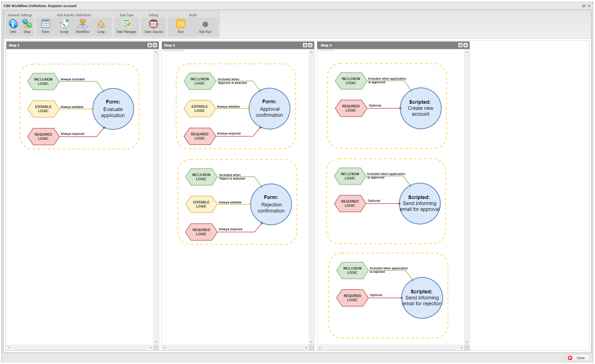The width and height of the screenshot is (595, 364).
Task: Click 'Included when application is rejected' label
Action: pyautogui.click(x=389, y=270)
